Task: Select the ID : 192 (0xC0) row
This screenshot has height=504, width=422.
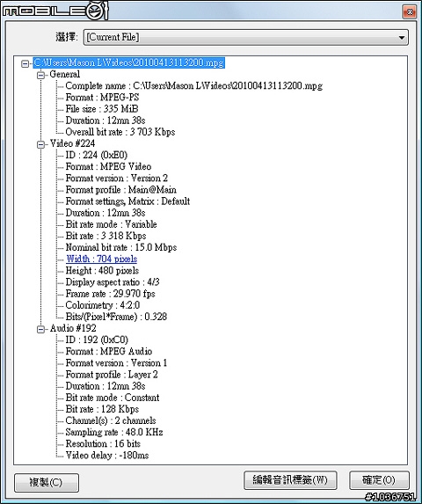Action: point(97,340)
